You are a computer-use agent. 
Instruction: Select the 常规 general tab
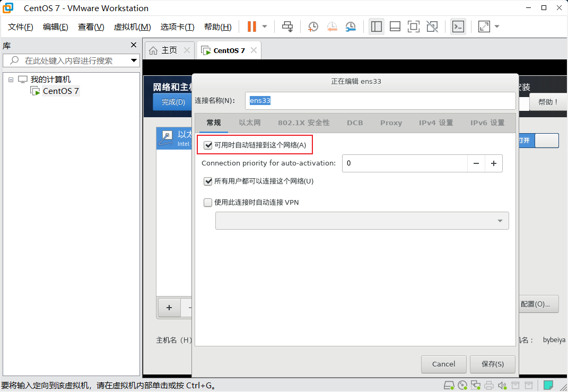(x=214, y=123)
